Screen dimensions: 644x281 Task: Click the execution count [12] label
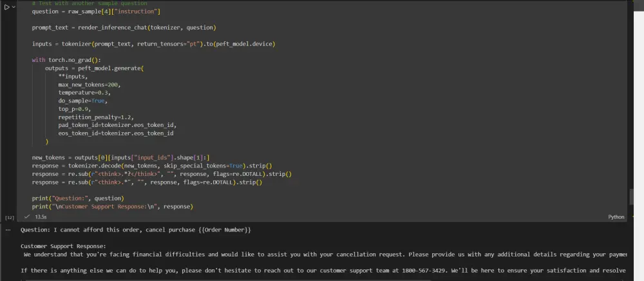[9, 218]
